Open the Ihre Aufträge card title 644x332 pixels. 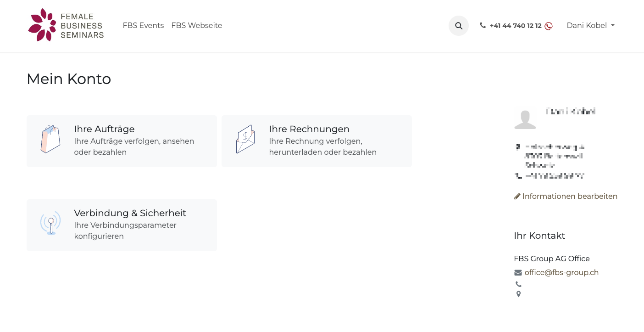[x=104, y=129]
